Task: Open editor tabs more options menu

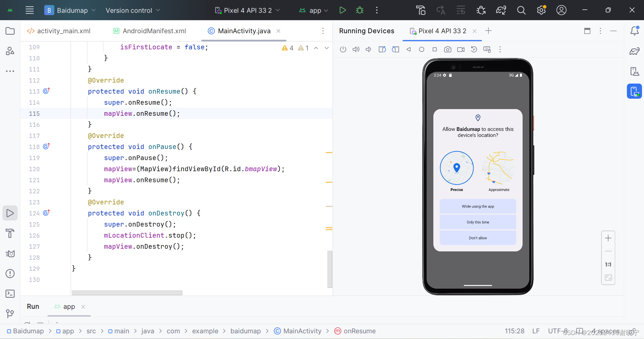Action: [323, 31]
